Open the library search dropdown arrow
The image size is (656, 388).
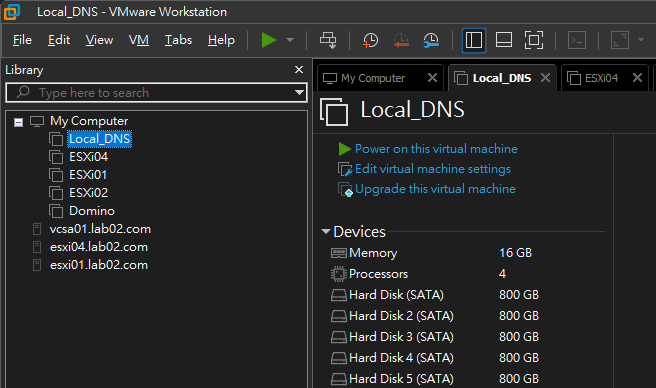(299, 93)
